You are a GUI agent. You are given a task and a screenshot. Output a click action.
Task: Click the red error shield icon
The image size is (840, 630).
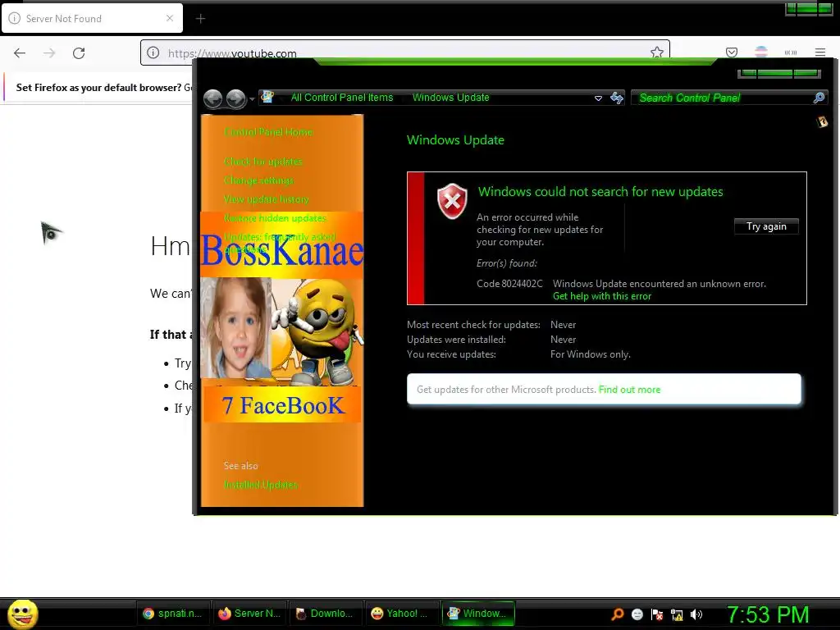click(x=452, y=202)
